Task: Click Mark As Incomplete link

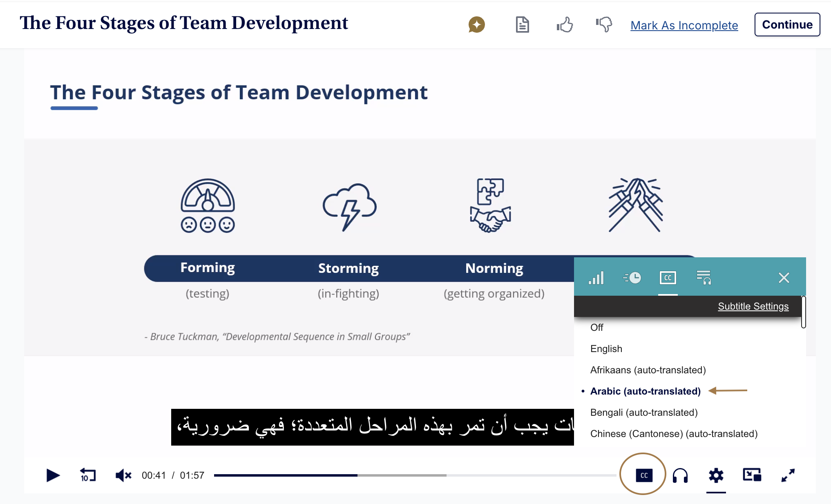Action: pyautogui.click(x=684, y=25)
